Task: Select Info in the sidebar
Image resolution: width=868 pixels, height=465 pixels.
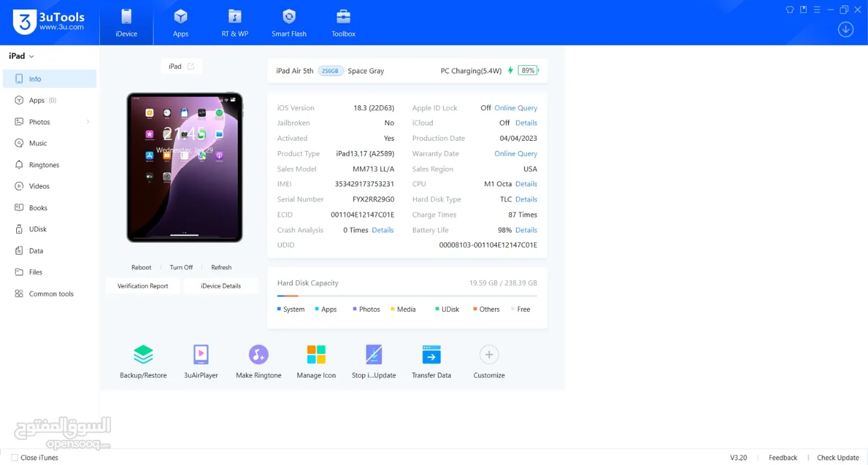Action: click(50, 79)
